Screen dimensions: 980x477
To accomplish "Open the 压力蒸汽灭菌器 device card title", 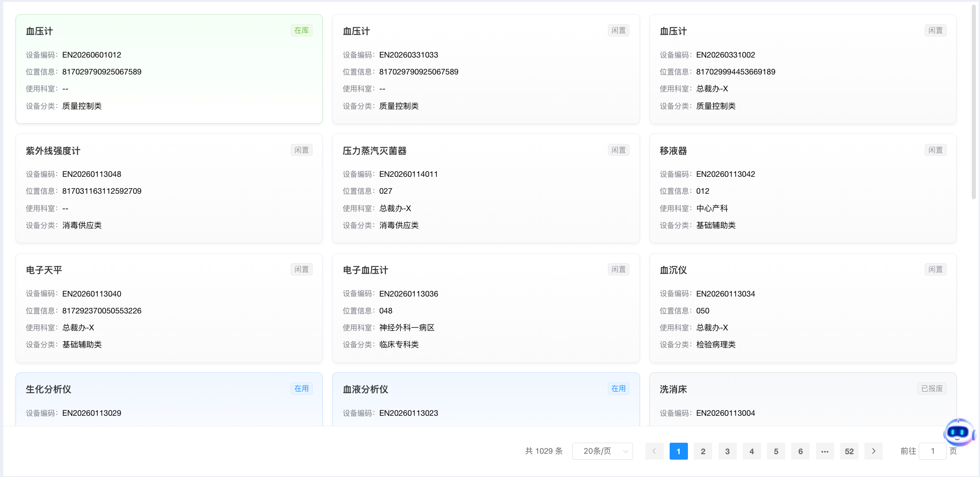I will pyautogui.click(x=374, y=151).
